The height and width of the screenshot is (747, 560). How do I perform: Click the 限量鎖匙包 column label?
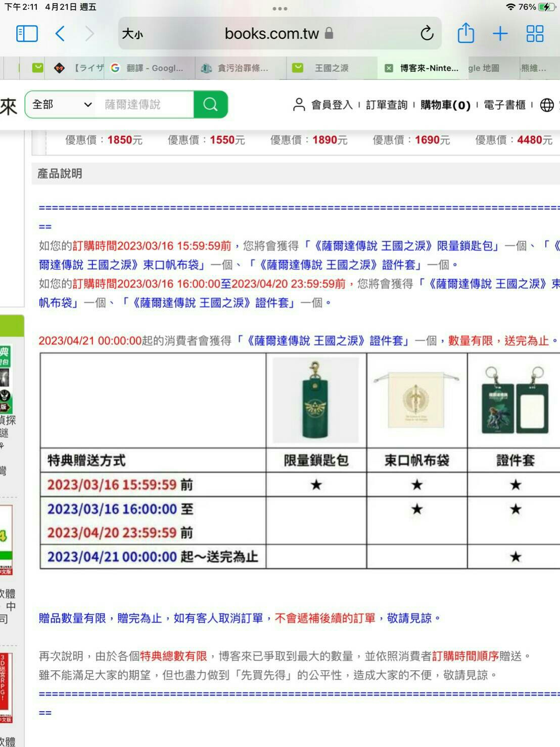coord(316,460)
